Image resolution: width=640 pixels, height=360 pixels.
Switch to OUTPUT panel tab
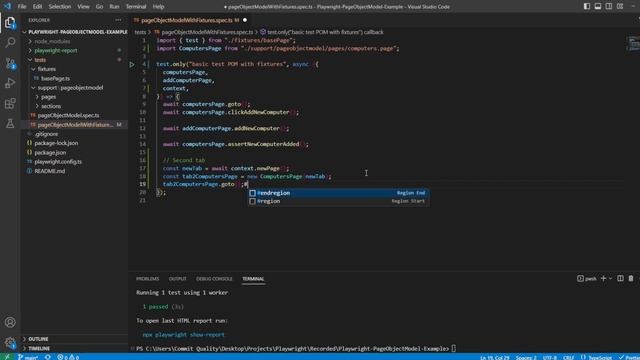coord(178,279)
